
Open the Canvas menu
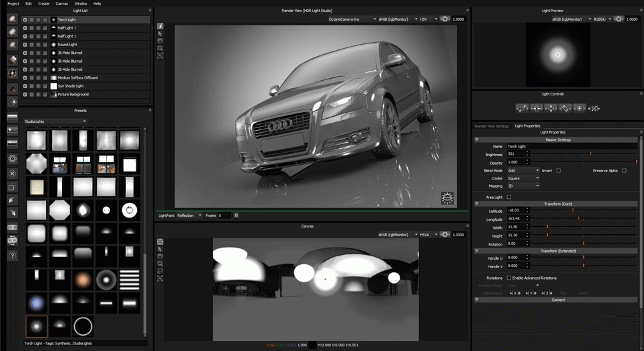[62, 4]
